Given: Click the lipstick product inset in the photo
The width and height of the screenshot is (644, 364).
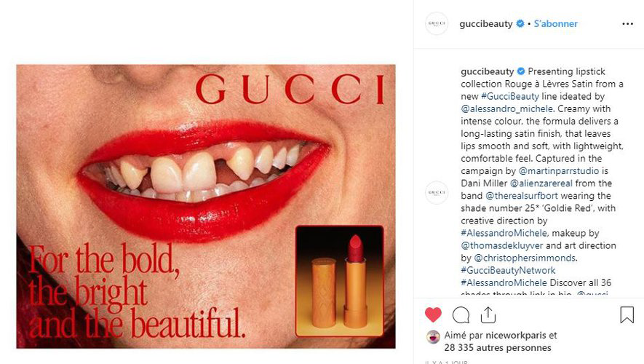Looking at the screenshot, I should (340, 281).
